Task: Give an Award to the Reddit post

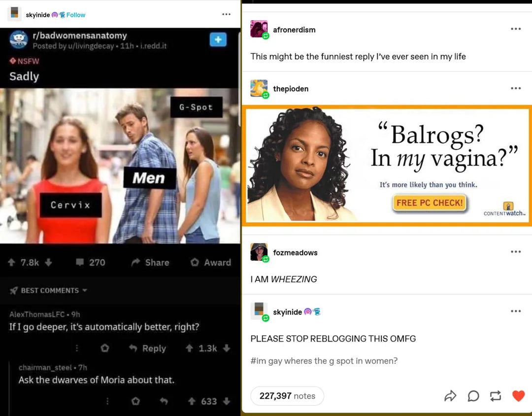Action: pyautogui.click(x=210, y=262)
